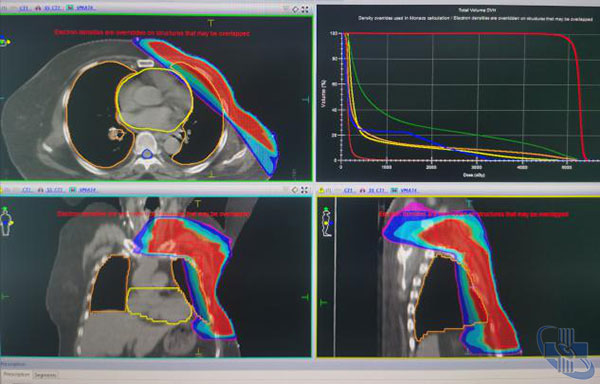Click the body orientation figure in the coronal view

pyautogui.click(x=6, y=221)
